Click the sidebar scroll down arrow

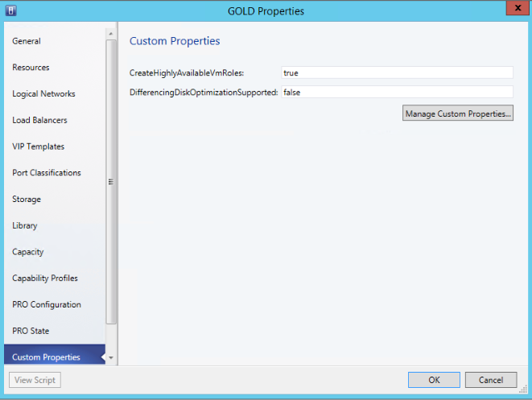111,357
